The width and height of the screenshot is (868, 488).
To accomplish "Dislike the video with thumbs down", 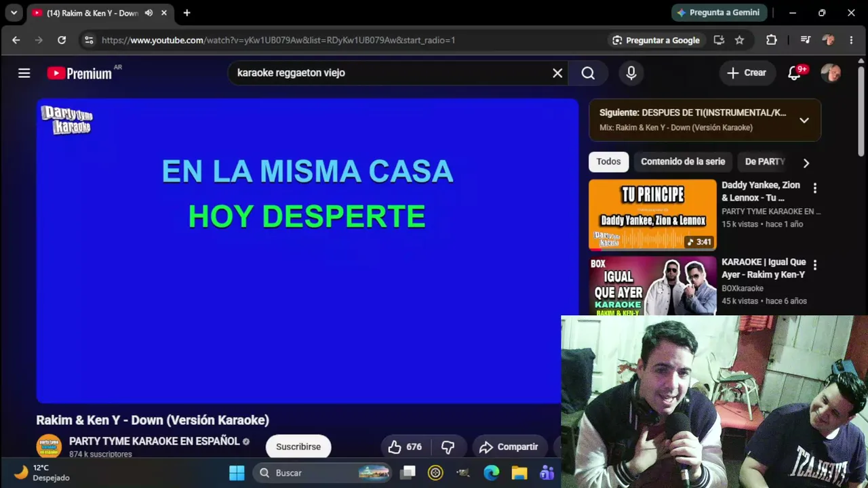I will [448, 447].
